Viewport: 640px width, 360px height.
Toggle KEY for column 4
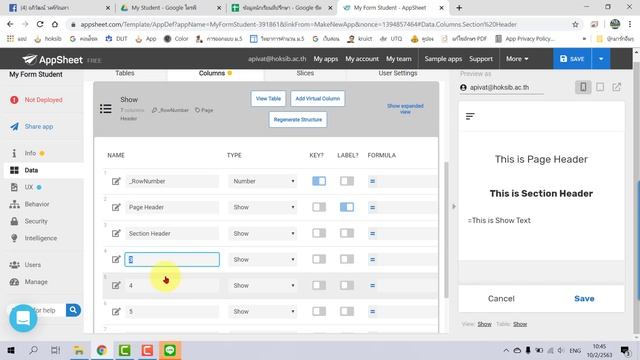[x=319, y=285]
